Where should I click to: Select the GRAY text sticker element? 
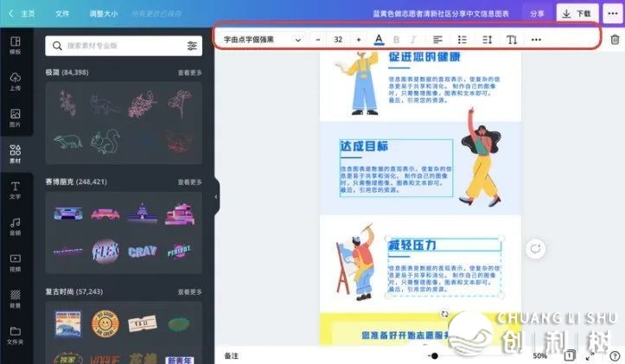click(143, 252)
